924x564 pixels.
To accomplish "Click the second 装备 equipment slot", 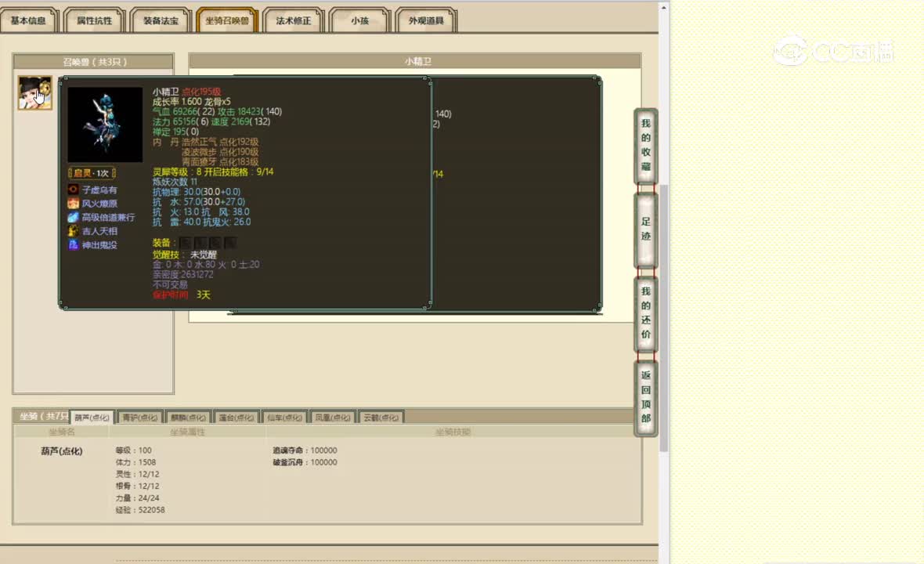I will pyautogui.click(x=200, y=243).
